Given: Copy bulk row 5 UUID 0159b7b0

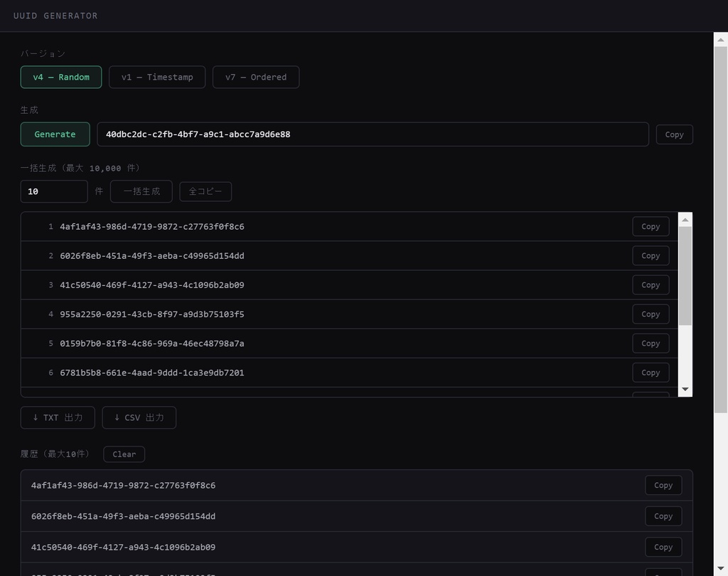Looking at the screenshot, I should (651, 343).
